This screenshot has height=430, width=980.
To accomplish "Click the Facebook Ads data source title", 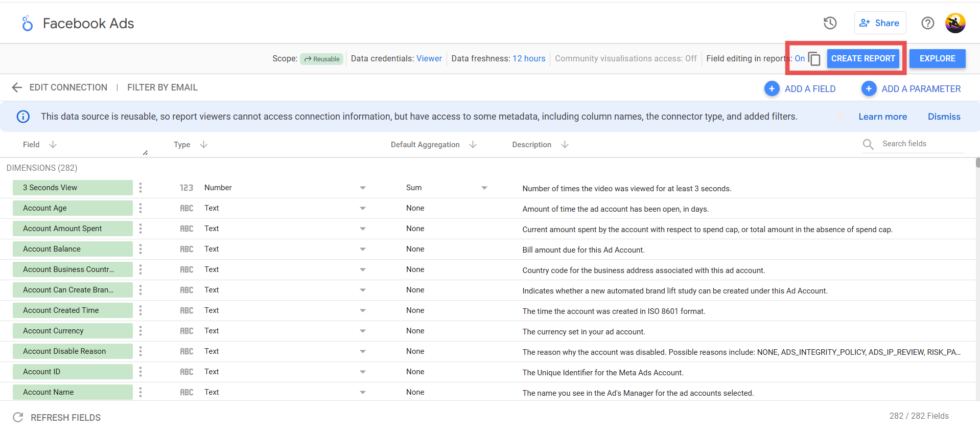I will coord(88,24).
